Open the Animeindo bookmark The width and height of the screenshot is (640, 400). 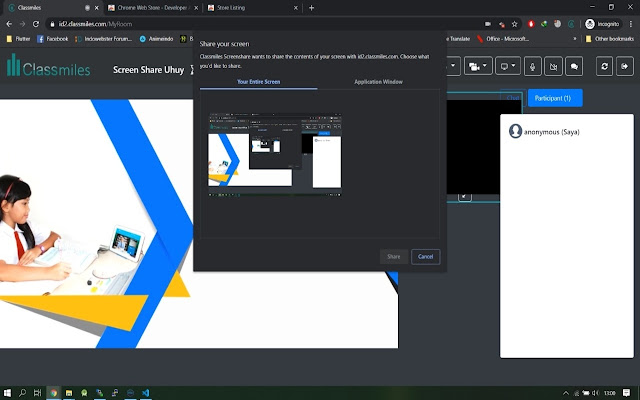tap(156, 39)
